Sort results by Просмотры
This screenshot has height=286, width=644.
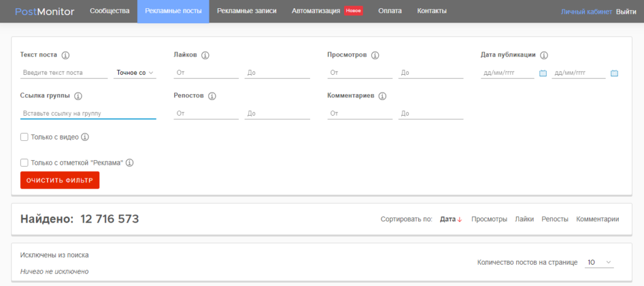(489, 219)
